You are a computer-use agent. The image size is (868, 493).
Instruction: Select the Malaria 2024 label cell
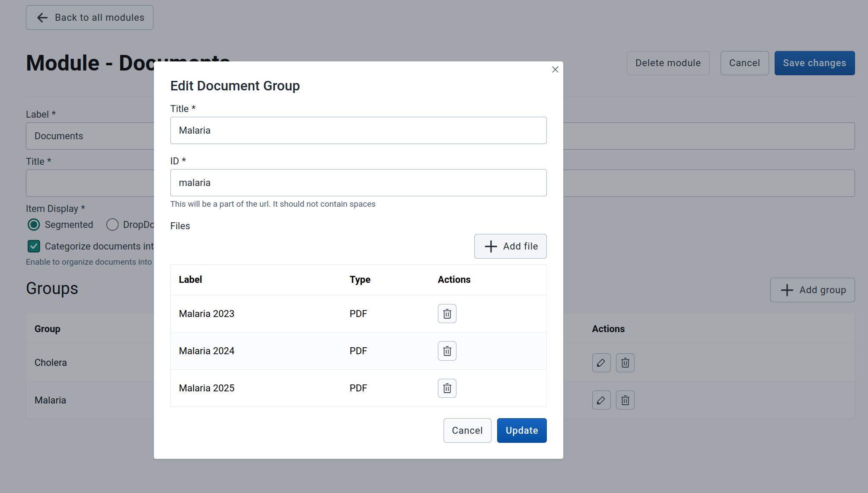(x=207, y=351)
